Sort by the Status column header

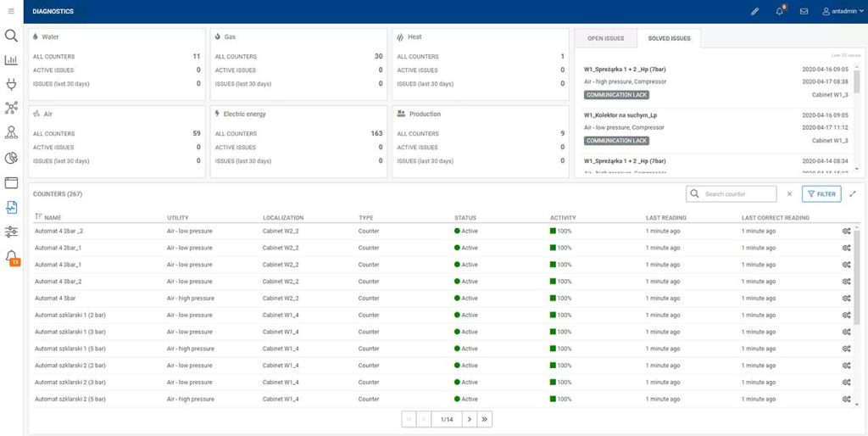pos(465,218)
